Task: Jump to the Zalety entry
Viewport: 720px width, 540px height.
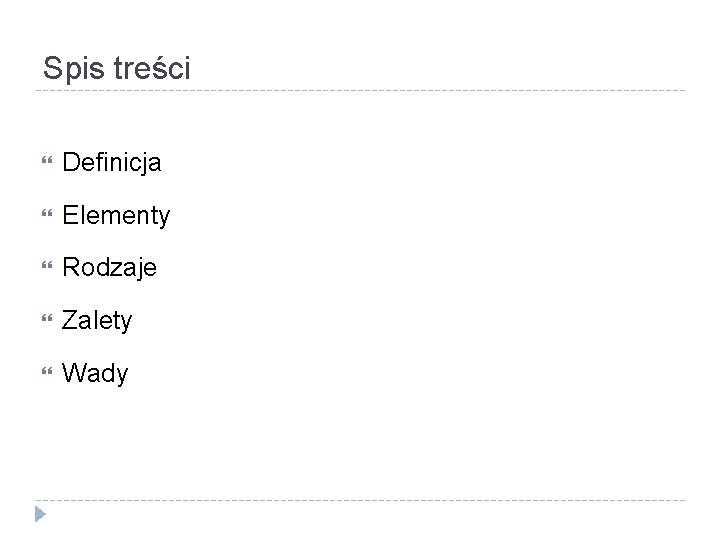Action: (x=97, y=321)
